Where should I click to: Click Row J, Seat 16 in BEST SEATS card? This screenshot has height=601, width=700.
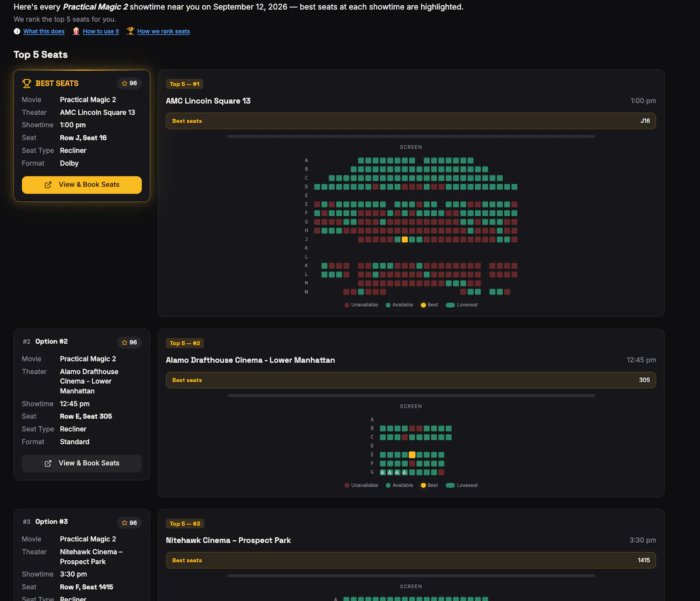tap(83, 138)
